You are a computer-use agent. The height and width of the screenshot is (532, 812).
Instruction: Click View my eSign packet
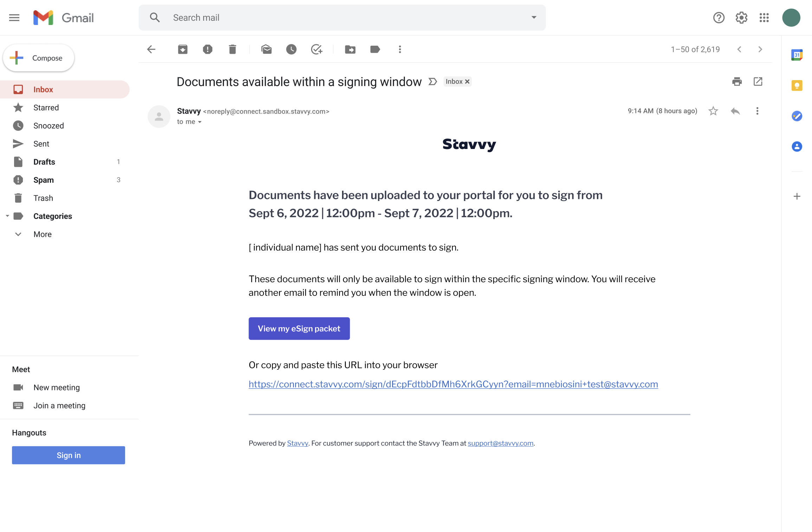pos(299,328)
